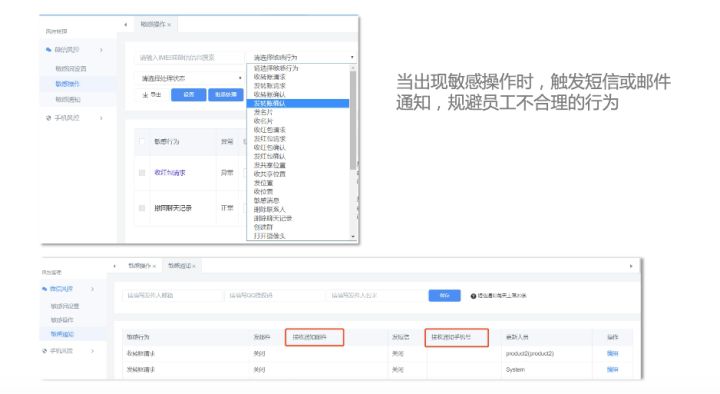Choose 敏感消息 from the behavior list
The image size is (720, 394).
point(266,201)
